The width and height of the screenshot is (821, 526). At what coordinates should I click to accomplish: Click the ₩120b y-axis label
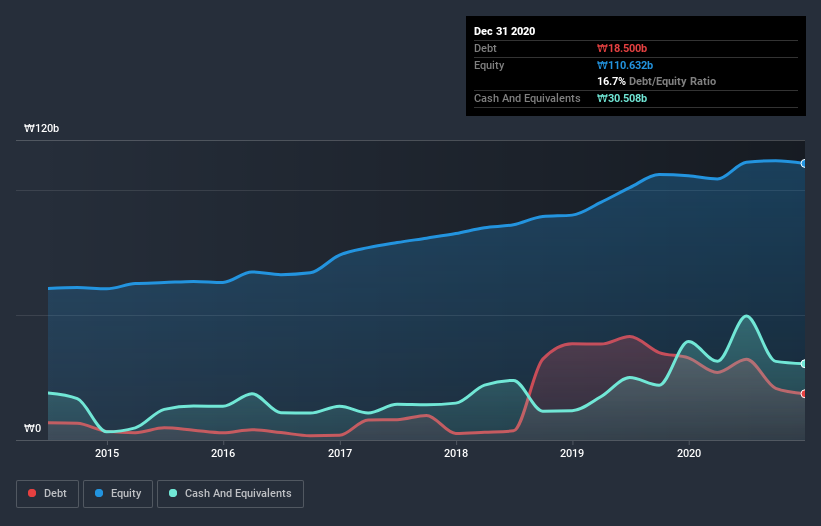[x=41, y=128]
